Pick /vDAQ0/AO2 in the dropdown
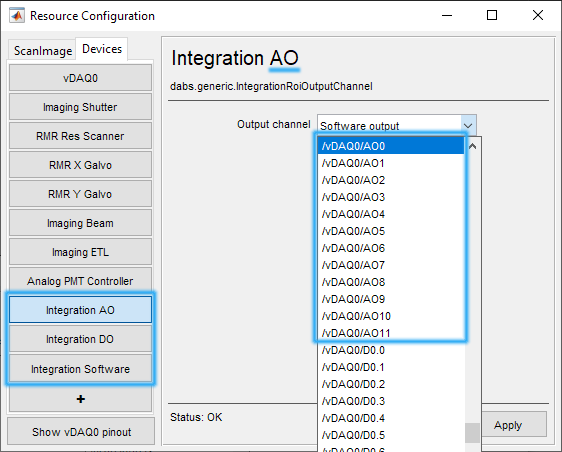The height and width of the screenshot is (452, 562). (391, 180)
